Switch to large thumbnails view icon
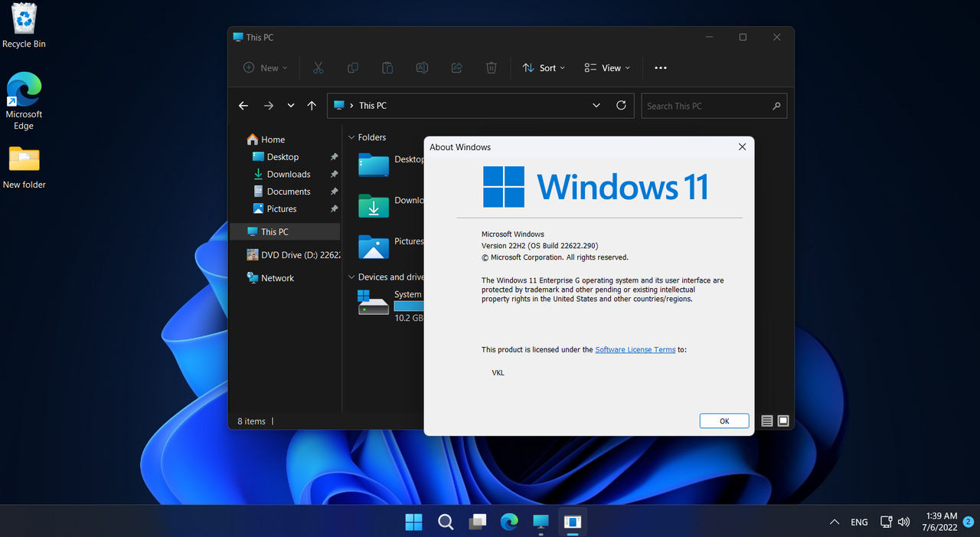 783,421
